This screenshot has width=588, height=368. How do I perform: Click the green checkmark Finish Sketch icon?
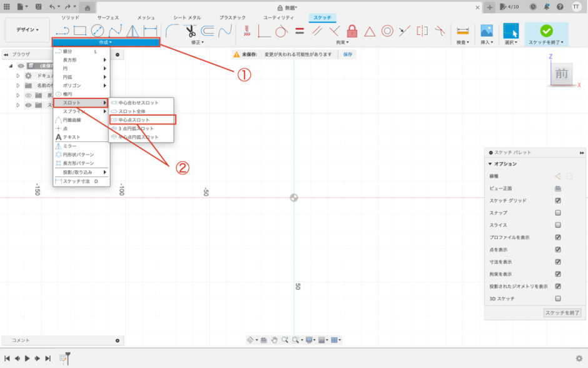(546, 31)
